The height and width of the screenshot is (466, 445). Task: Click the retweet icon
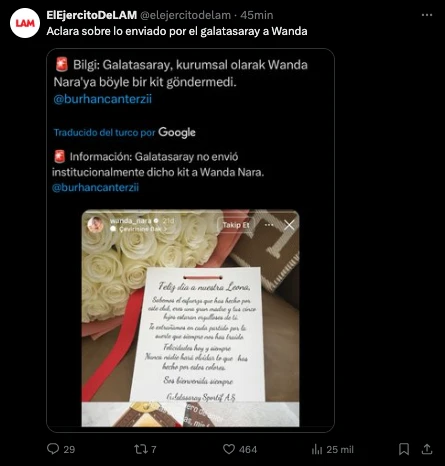click(140, 449)
